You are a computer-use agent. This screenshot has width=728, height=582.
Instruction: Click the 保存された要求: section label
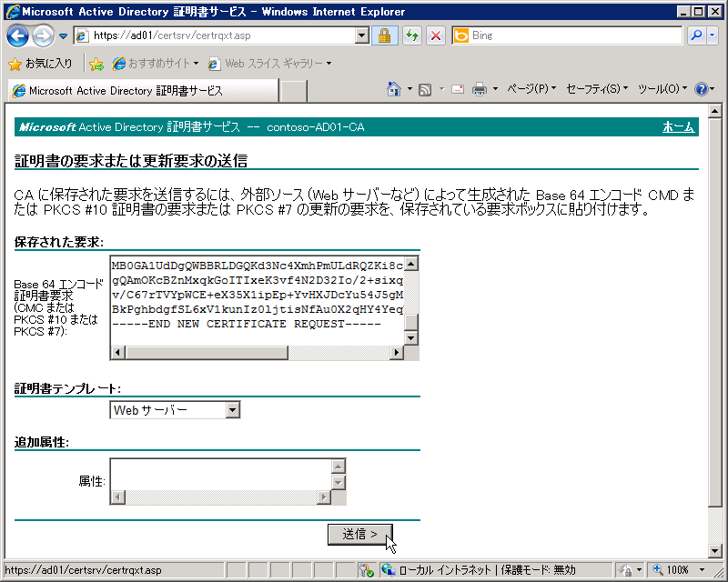pyautogui.click(x=59, y=242)
